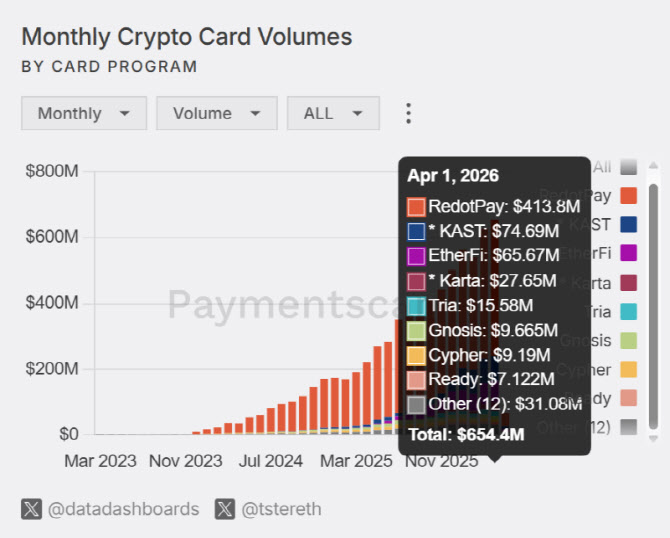Viewport: 670px width, 538px height.
Task: Click the legend scrollbar up arrow
Action: pyautogui.click(x=653, y=165)
